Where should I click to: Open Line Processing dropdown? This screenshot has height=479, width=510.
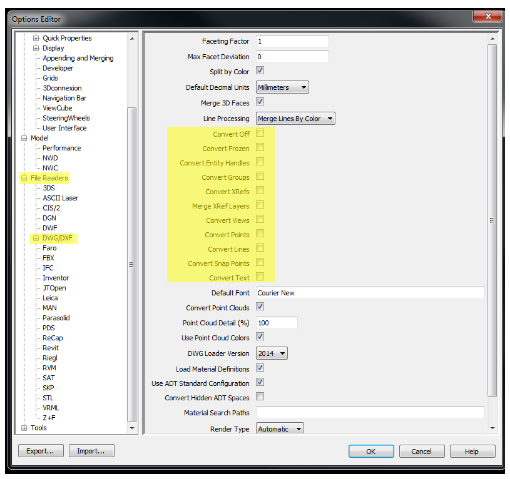pos(296,118)
